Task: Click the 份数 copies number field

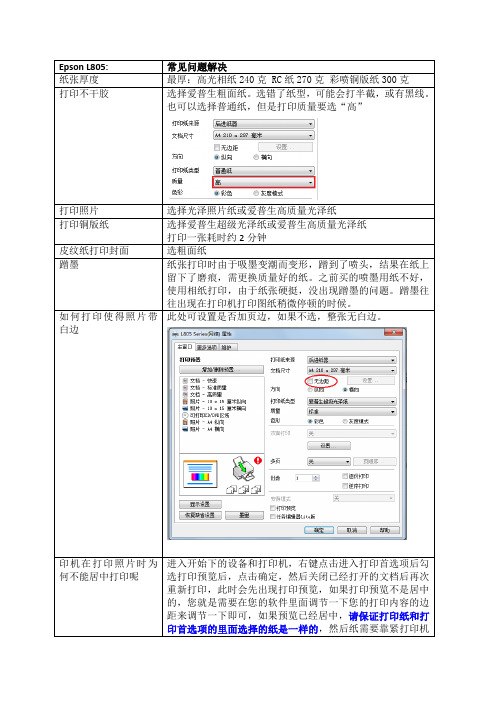Action: click(x=304, y=478)
